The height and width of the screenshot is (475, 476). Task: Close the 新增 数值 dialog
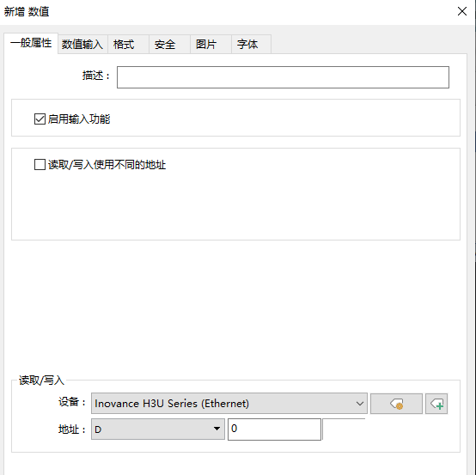point(462,11)
